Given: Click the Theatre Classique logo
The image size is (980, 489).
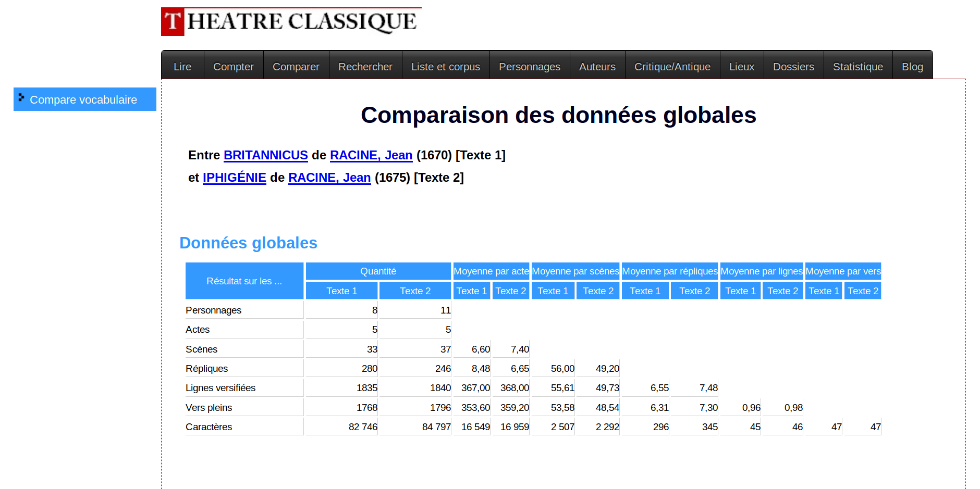Looking at the screenshot, I should click(x=291, y=21).
